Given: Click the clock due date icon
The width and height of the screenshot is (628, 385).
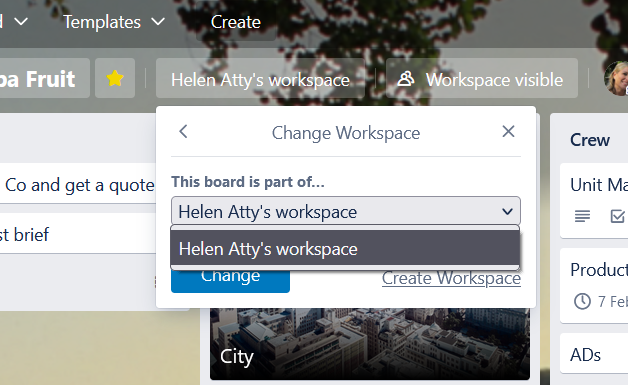Looking at the screenshot, I should coord(582,301).
